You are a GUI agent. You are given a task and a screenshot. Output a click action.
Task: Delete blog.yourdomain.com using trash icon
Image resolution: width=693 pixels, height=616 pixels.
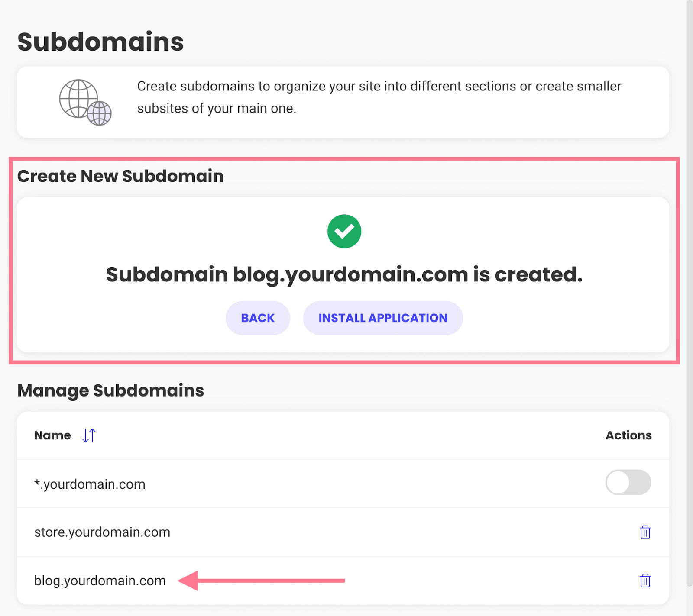point(645,581)
